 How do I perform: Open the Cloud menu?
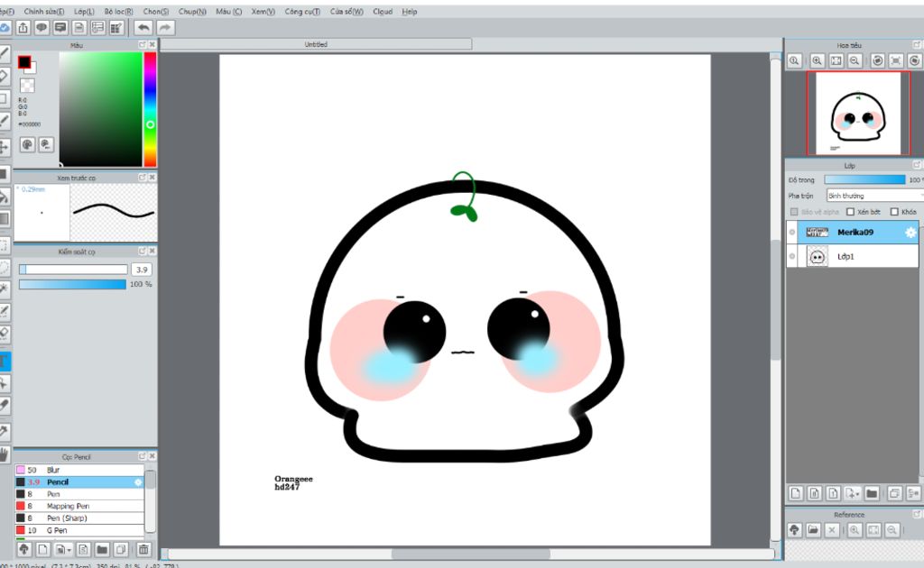pos(383,12)
